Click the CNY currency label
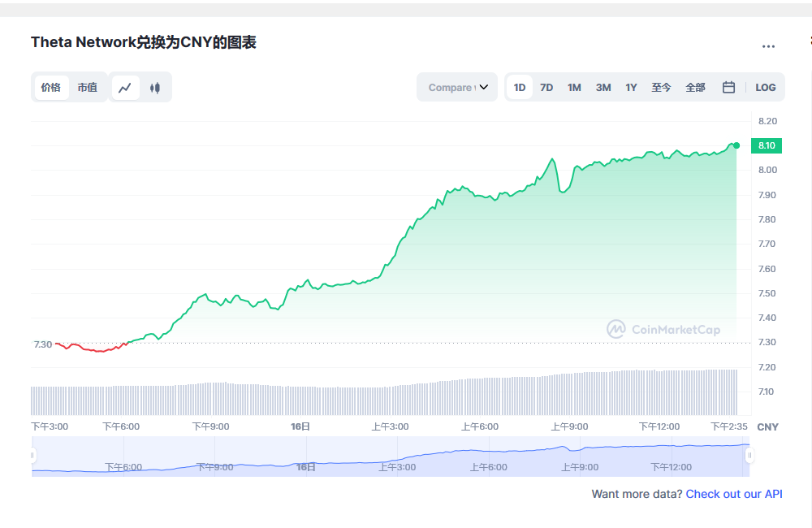The height and width of the screenshot is (528, 812). tap(767, 427)
